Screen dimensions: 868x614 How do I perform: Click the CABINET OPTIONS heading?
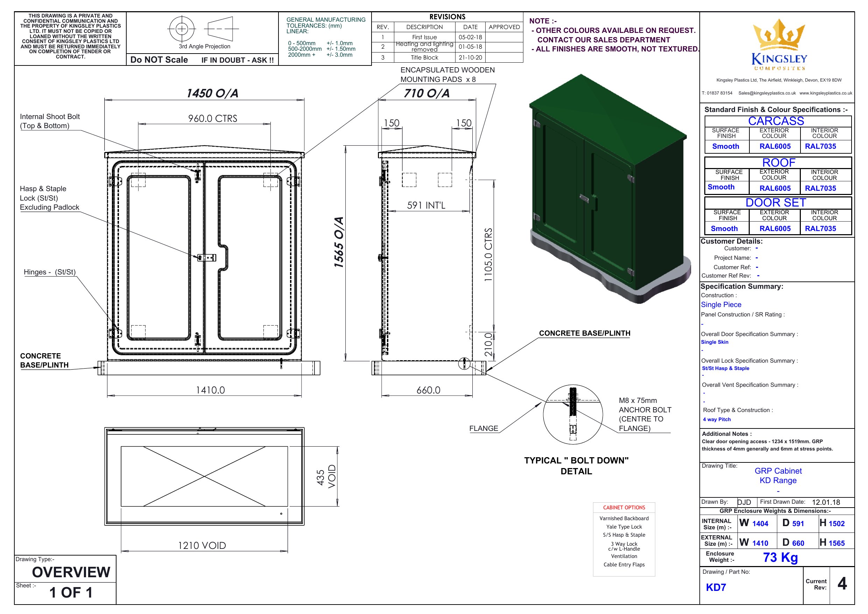624,508
